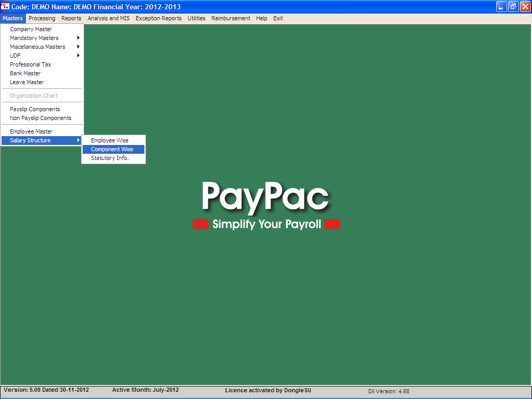Image resolution: width=532 pixels, height=399 pixels.
Task: Open the Analysis and MIS menu
Action: pyautogui.click(x=109, y=18)
